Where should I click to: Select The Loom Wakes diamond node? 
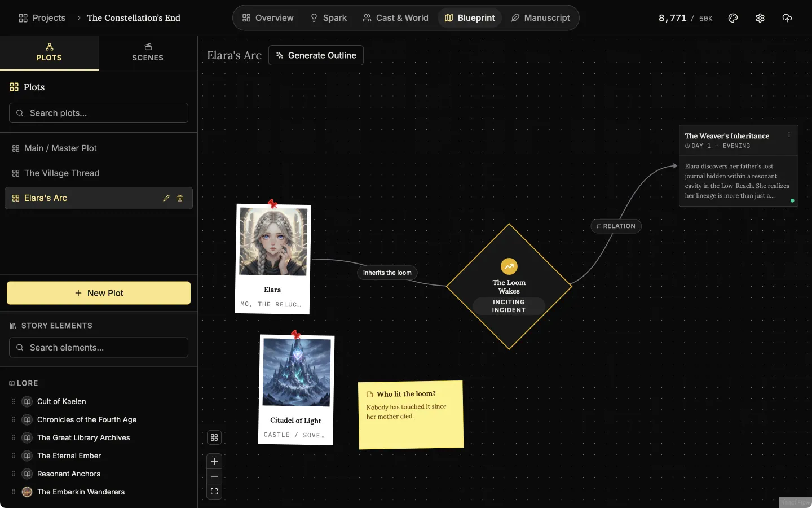tap(509, 287)
